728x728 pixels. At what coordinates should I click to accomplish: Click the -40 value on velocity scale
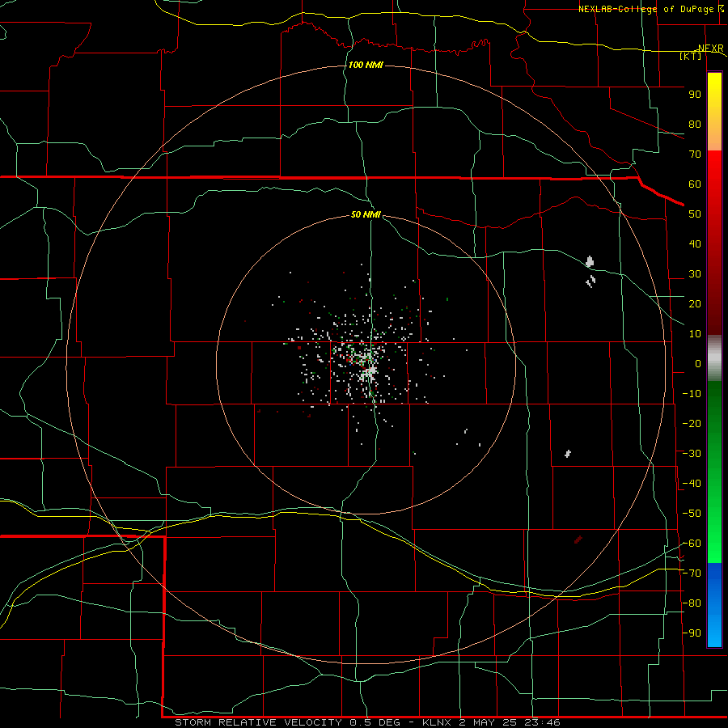pyautogui.click(x=692, y=484)
